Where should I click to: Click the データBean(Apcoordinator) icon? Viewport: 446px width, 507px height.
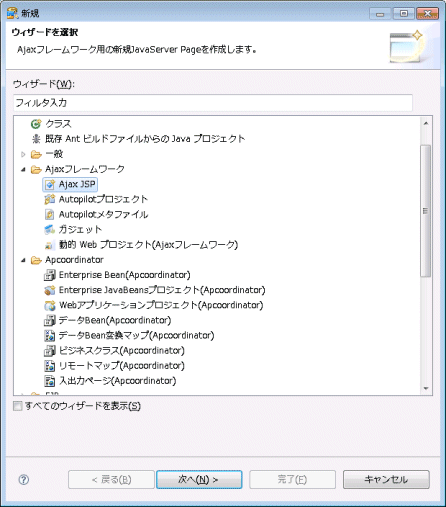50,321
